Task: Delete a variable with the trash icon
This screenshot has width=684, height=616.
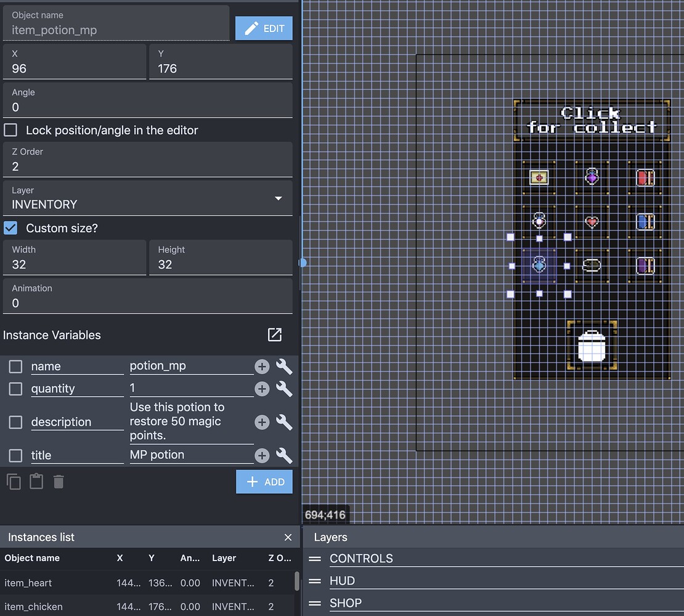Action: (58, 481)
